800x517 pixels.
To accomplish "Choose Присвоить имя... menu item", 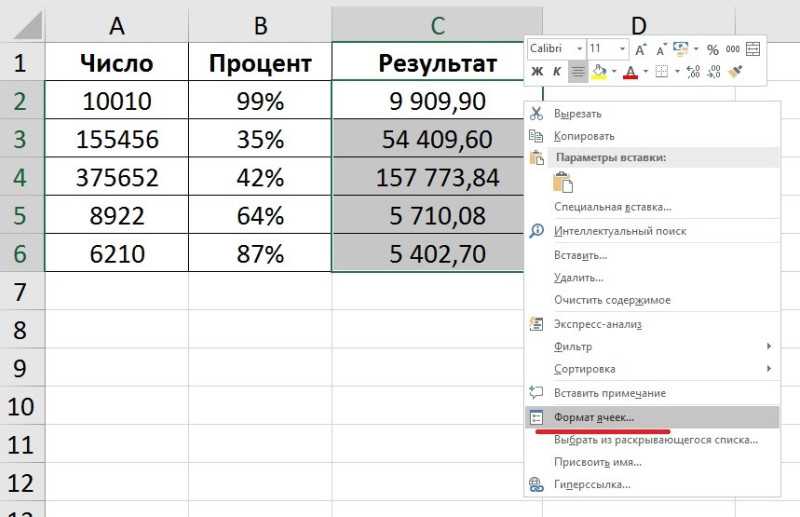I will 653,462.
